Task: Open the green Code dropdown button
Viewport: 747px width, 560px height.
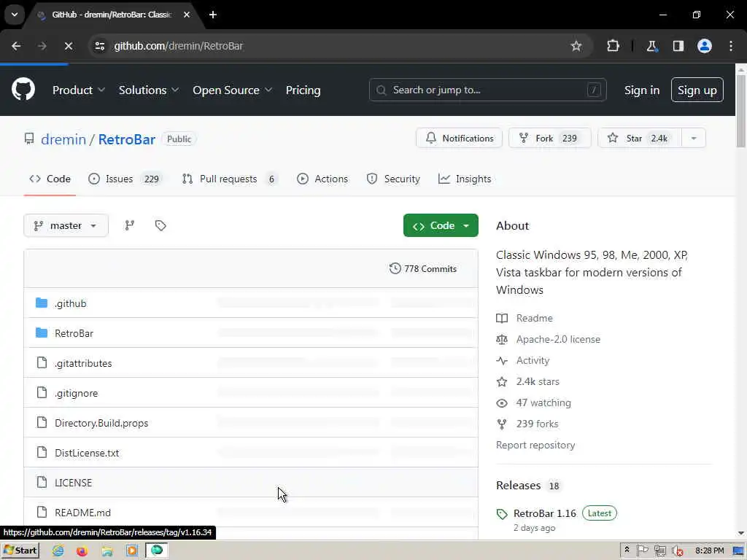Action: 441,225
